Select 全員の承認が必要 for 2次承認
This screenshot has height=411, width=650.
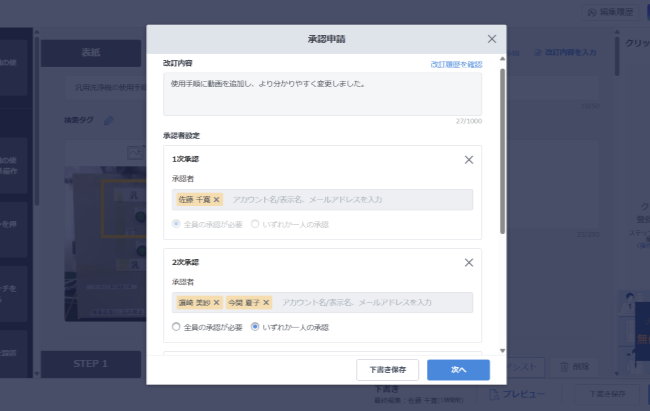[176, 327]
